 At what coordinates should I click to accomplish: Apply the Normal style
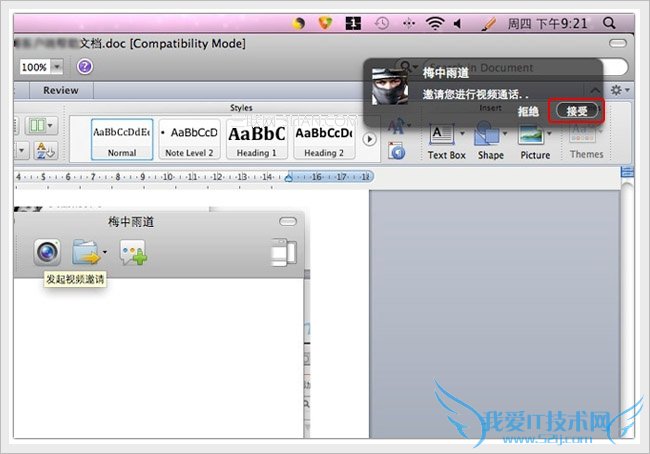pos(122,139)
